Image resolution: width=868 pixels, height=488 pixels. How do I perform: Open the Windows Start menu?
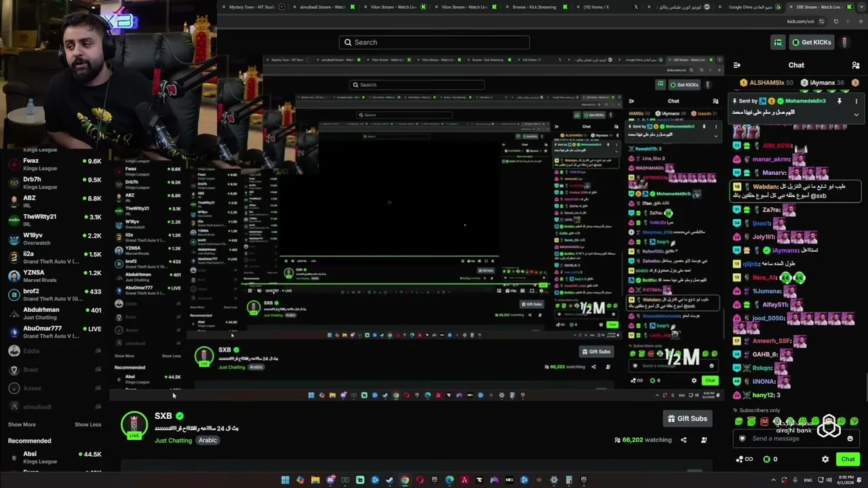[285, 481]
